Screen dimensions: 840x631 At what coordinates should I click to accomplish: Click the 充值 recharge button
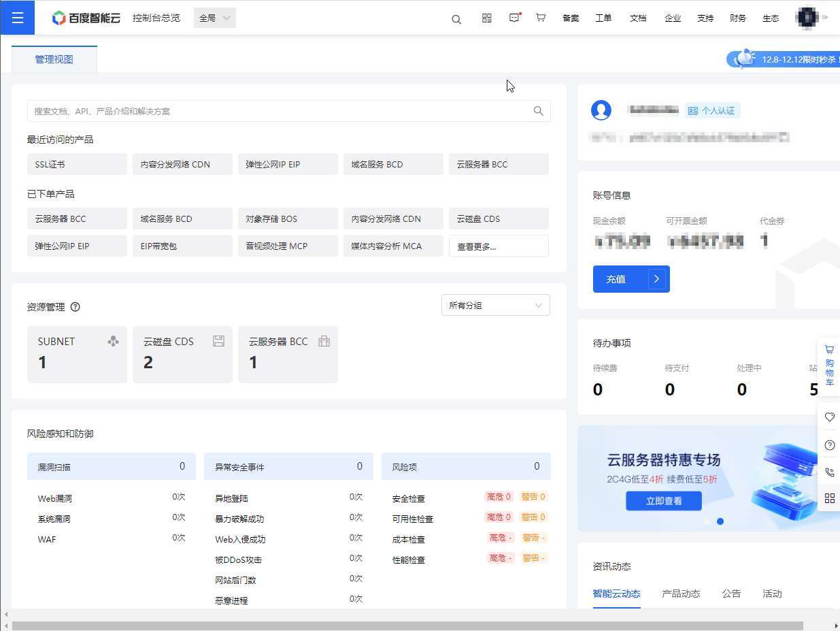pyautogui.click(x=631, y=279)
